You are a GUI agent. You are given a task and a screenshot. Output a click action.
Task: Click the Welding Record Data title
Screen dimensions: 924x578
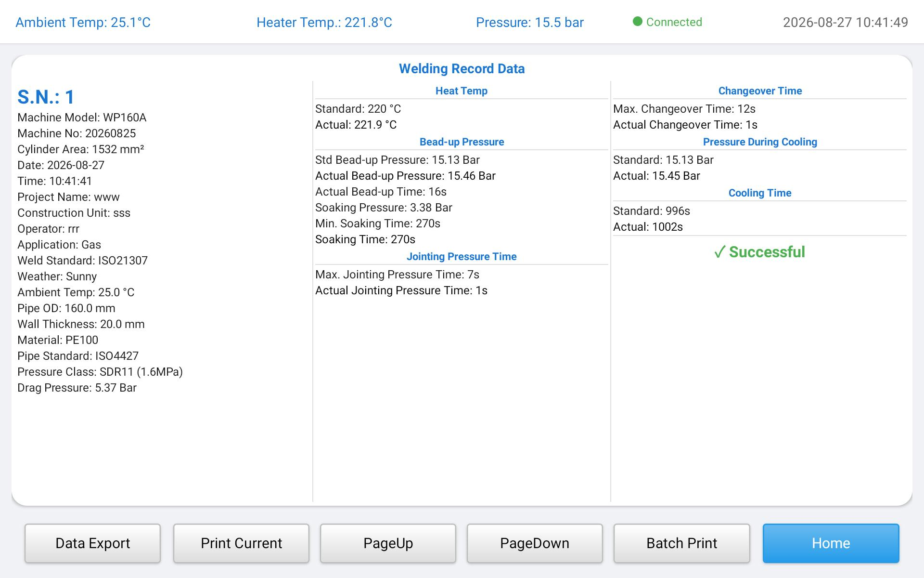pyautogui.click(x=462, y=69)
